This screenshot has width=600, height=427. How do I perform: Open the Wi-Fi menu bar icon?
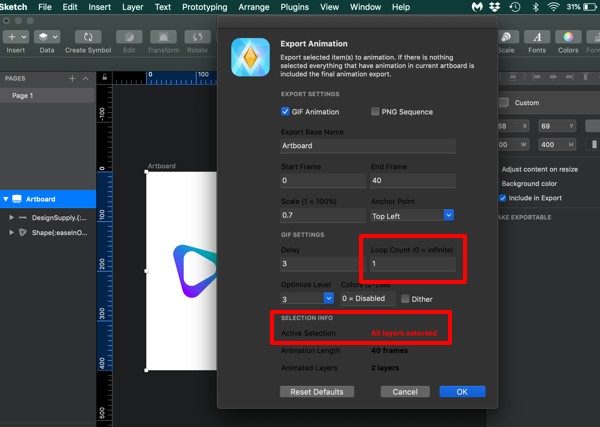click(553, 7)
